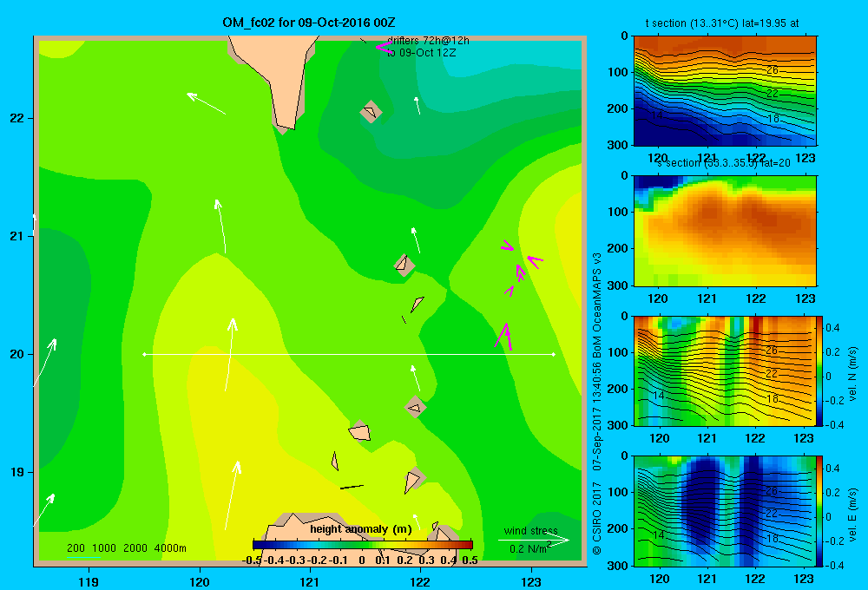
Task: Click the main map longitude label '123'
Action: [x=531, y=581]
